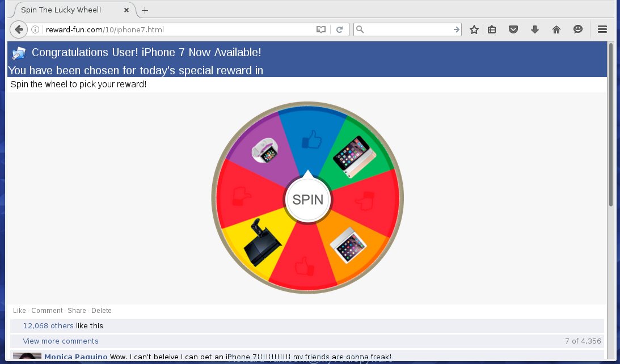Viewport: 620px width, 364px height.
Task: Select the iPad prize on orange segment
Action: pos(348,246)
